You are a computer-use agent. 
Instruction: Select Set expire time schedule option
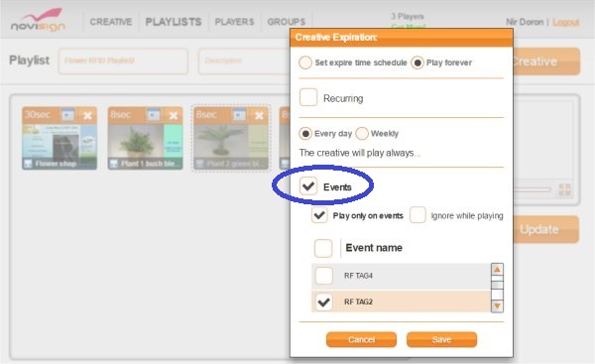pos(305,62)
